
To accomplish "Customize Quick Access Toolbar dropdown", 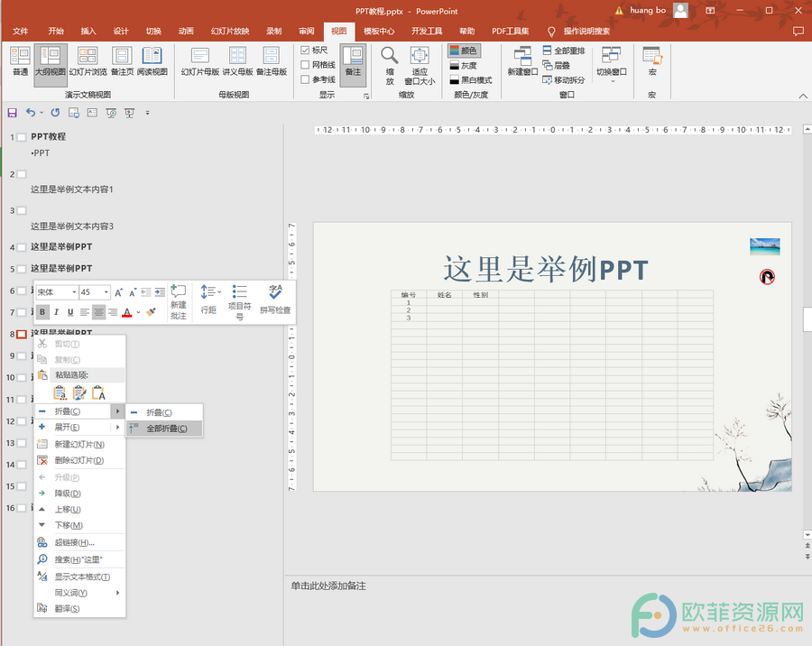I will (x=148, y=113).
